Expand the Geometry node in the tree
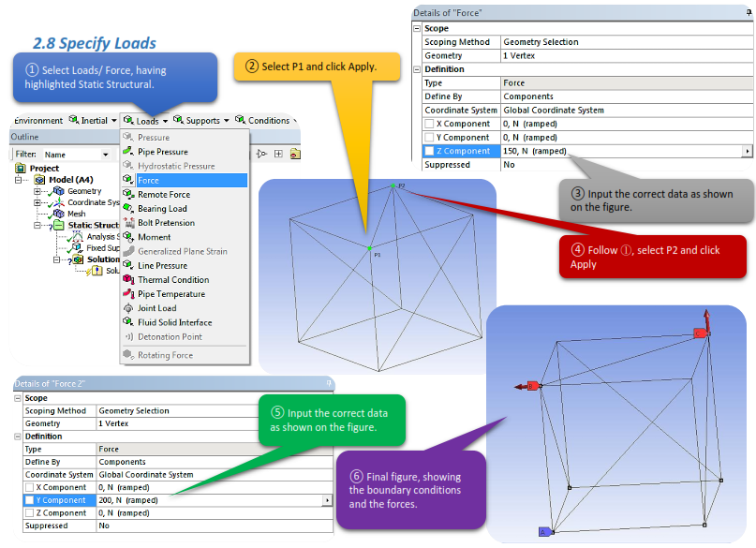This screenshot has height=548, width=756. point(37,191)
